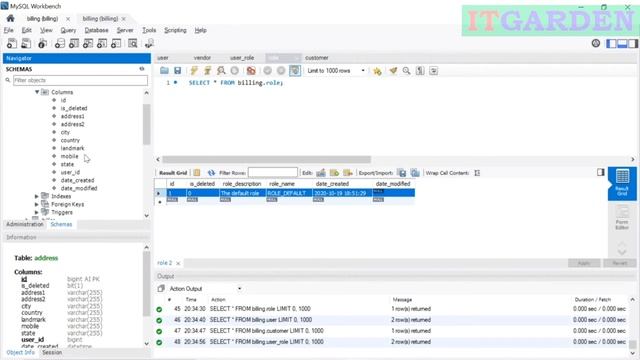The width and height of the screenshot is (640, 360).
Task: Open the Scripting menu
Action: click(x=175, y=30)
